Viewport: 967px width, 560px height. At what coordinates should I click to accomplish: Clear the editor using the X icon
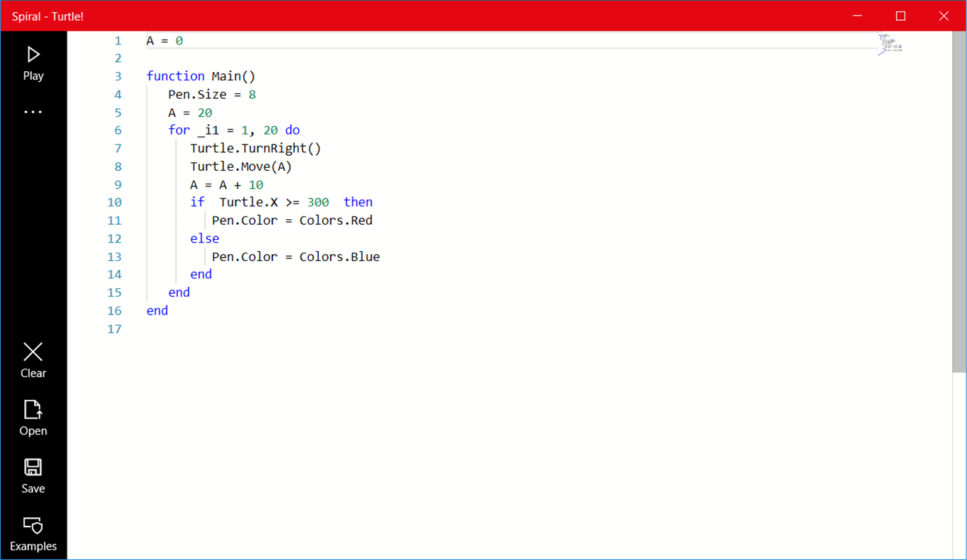coord(33,352)
